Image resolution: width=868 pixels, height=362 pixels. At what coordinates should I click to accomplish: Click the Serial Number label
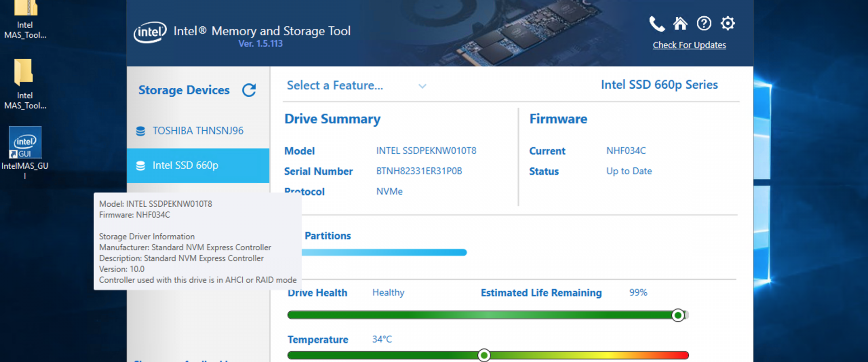318,171
